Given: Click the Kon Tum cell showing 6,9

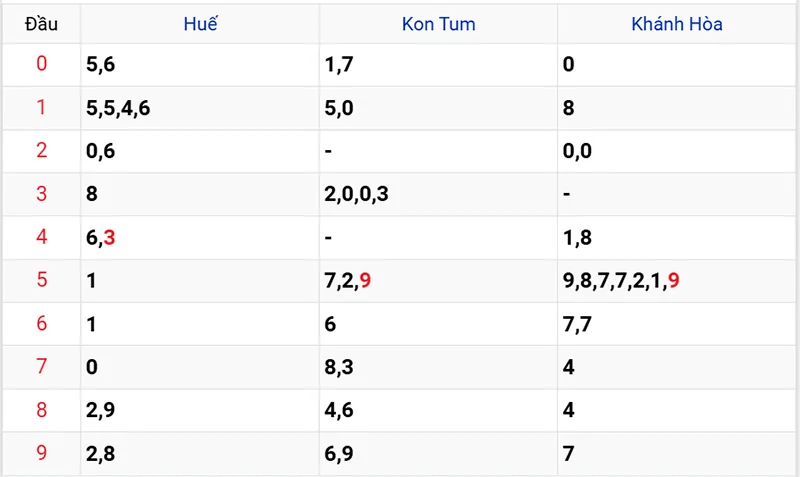Looking at the screenshot, I should [339, 453].
